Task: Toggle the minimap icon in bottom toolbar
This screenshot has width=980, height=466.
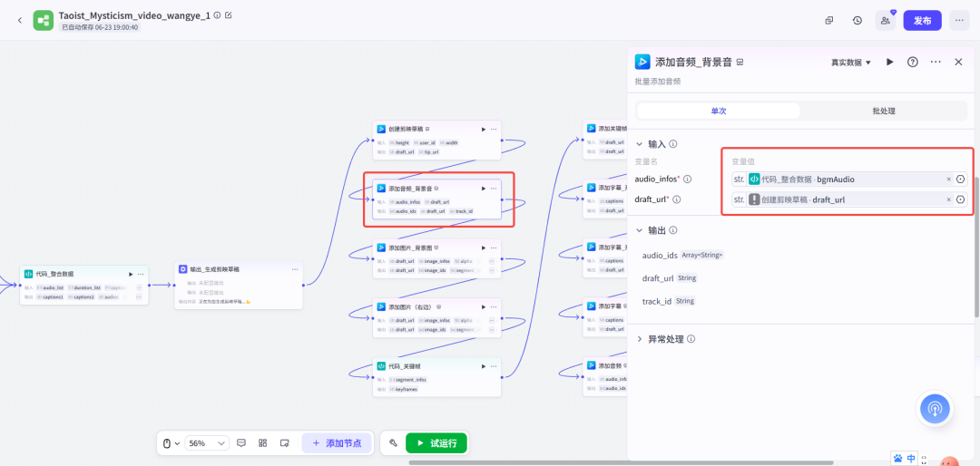Action: [x=284, y=443]
